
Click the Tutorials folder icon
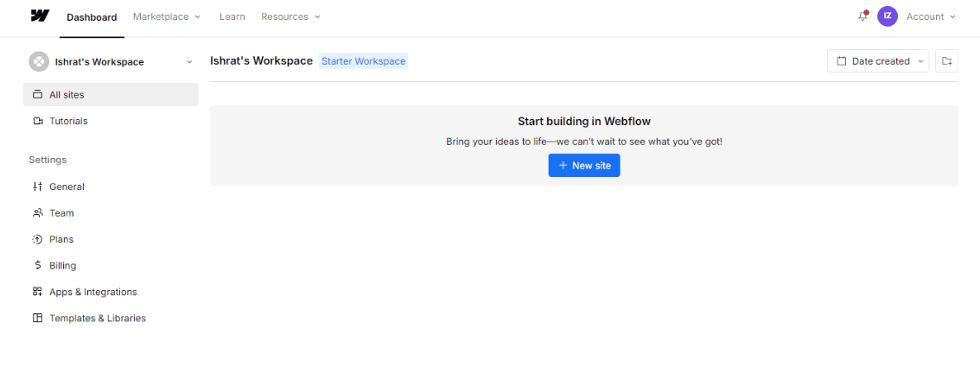point(37,121)
